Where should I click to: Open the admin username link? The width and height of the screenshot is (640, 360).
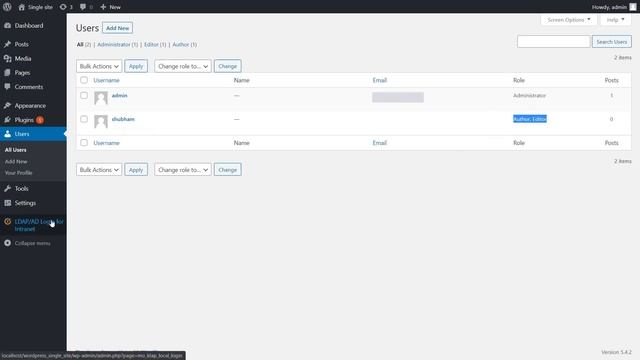[x=119, y=96]
